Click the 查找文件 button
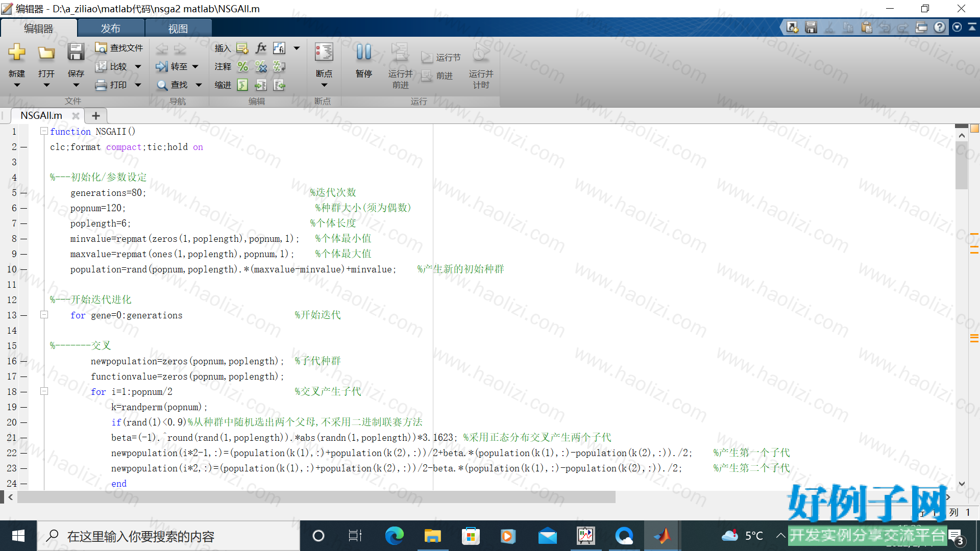The height and width of the screenshot is (551, 980). [x=119, y=48]
